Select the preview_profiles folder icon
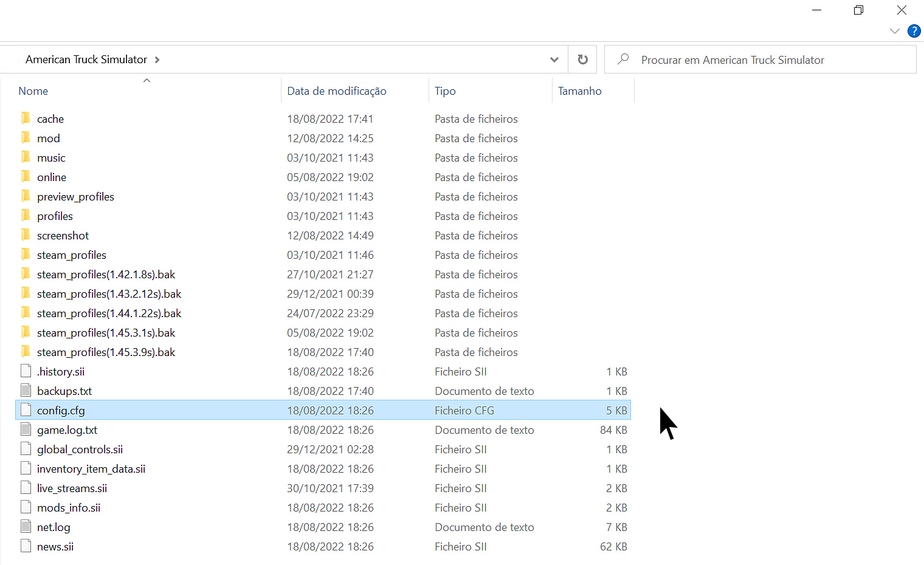The height and width of the screenshot is (565, 924). [x=26, y=196]
